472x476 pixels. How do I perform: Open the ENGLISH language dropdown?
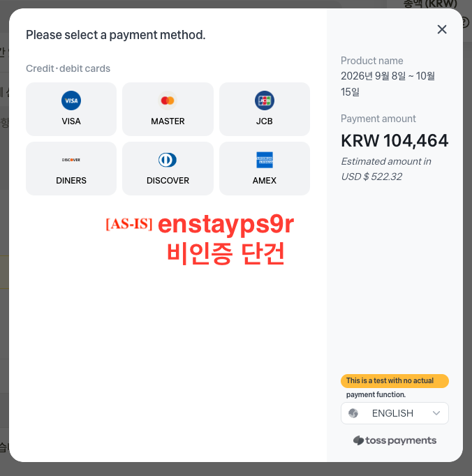pyautogui.click(x=394, y=413)
